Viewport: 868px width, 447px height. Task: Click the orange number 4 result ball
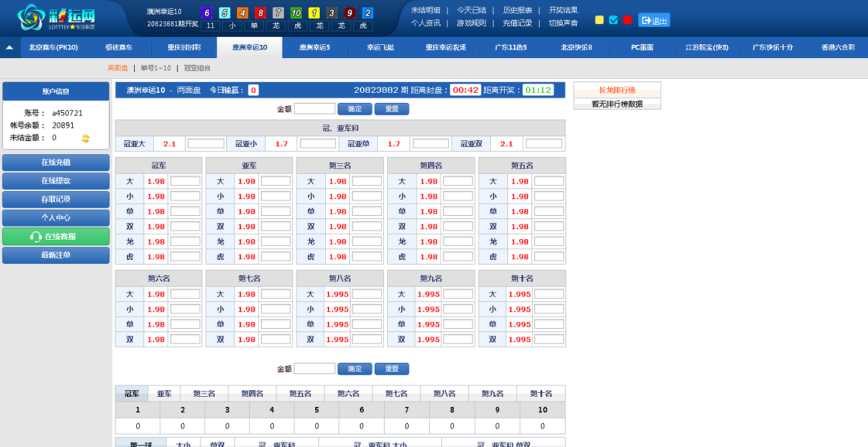point(242,13)
